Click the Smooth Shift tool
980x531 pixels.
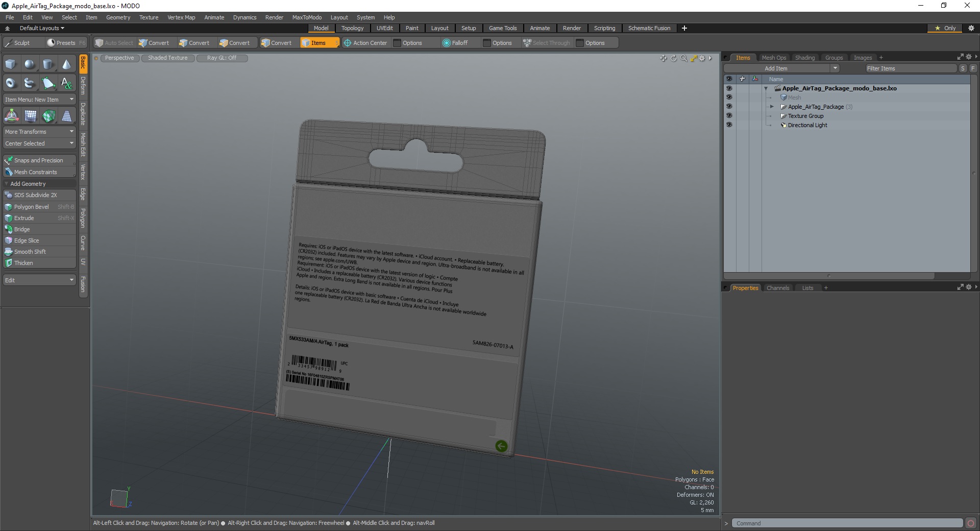pyautogui.click(x=39, y=252)
